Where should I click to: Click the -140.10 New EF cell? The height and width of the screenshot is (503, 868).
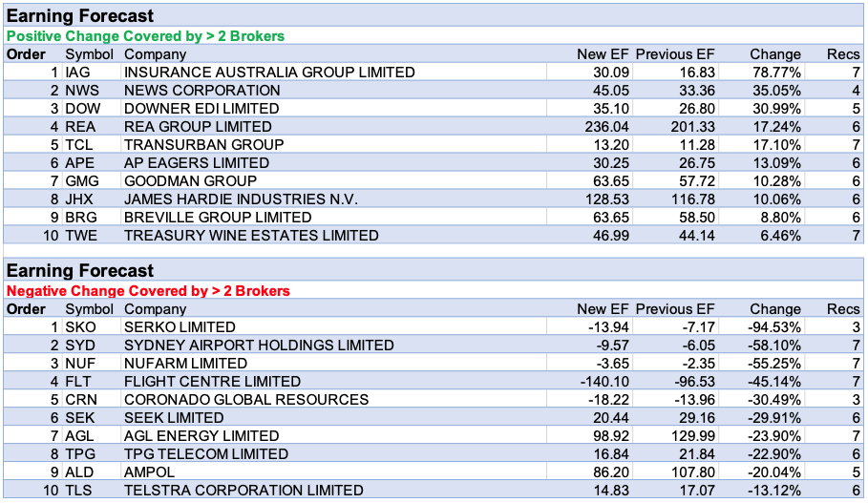coord(603,382)
